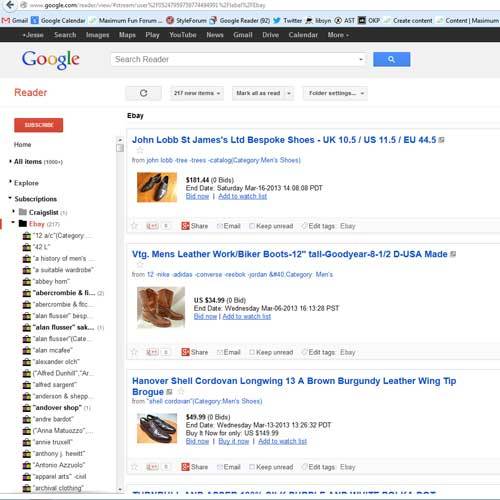Go to Drive in the Google bar
The image size is (500, 500).
(x=270, y=35)
